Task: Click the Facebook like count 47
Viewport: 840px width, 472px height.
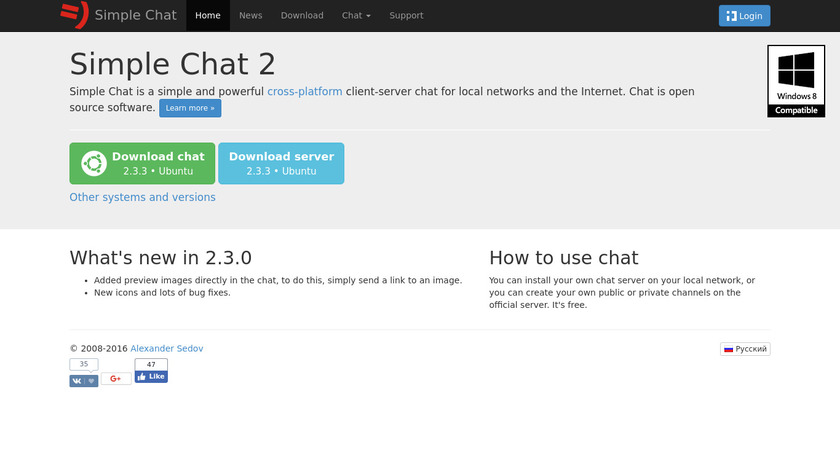Action: [151, 364]
